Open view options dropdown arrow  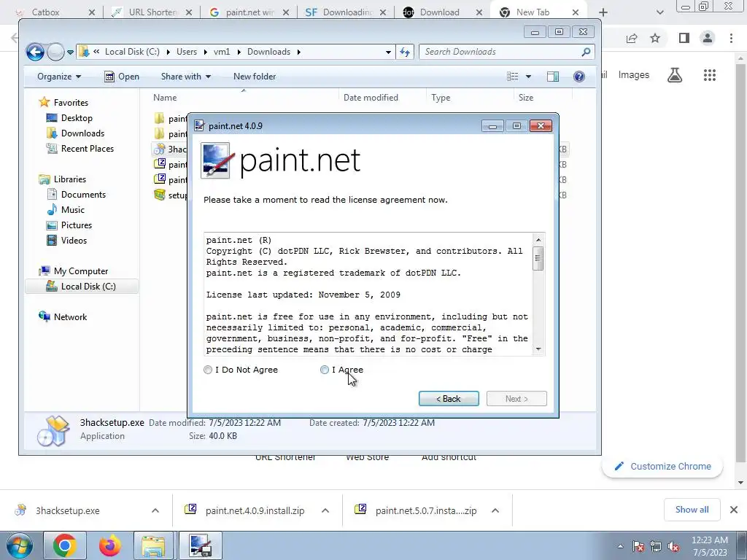click(528, 76)
